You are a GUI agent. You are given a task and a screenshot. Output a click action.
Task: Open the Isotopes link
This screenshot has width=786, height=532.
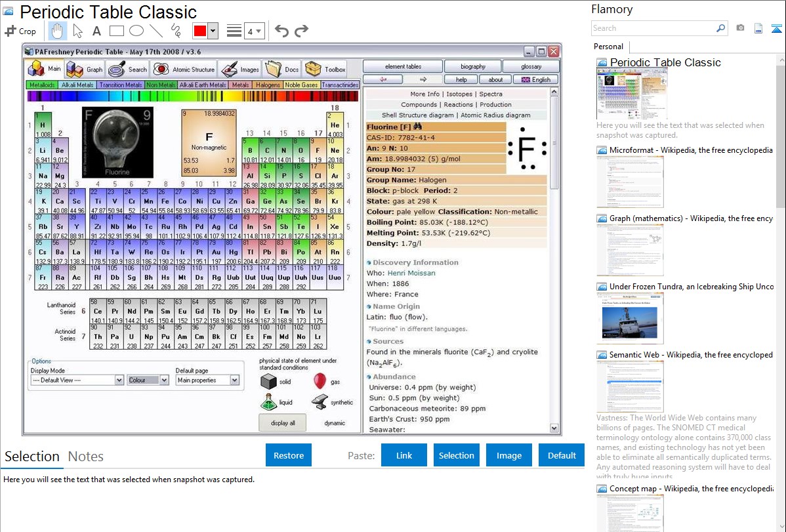459,94
